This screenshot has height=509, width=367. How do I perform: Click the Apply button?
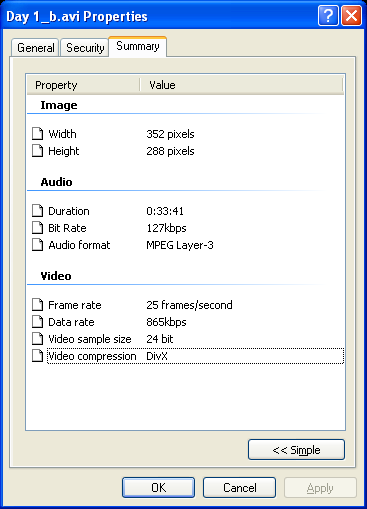pos(320,488)
